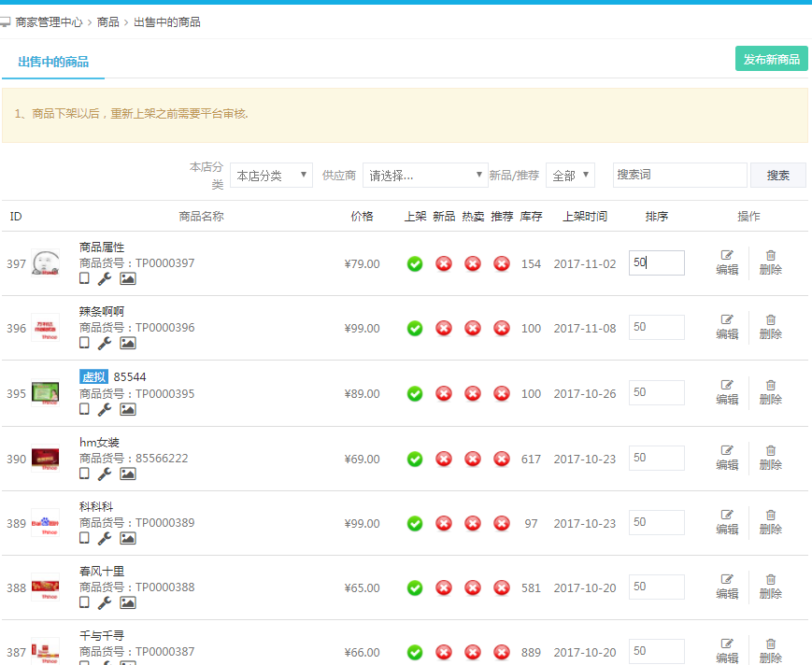Click the product thumbnail for 春风十里
The width and height of the screenshot is (812, 665).
[45, 587]
